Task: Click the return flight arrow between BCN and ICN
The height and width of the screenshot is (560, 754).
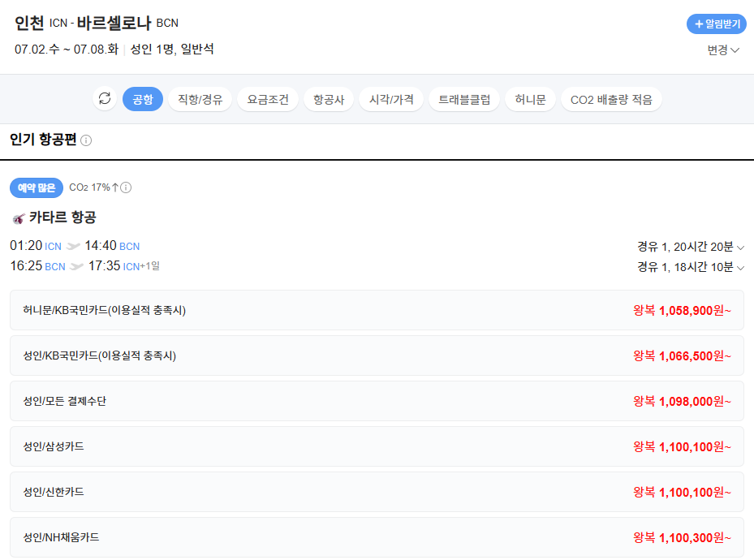Action: pos(75,265)
